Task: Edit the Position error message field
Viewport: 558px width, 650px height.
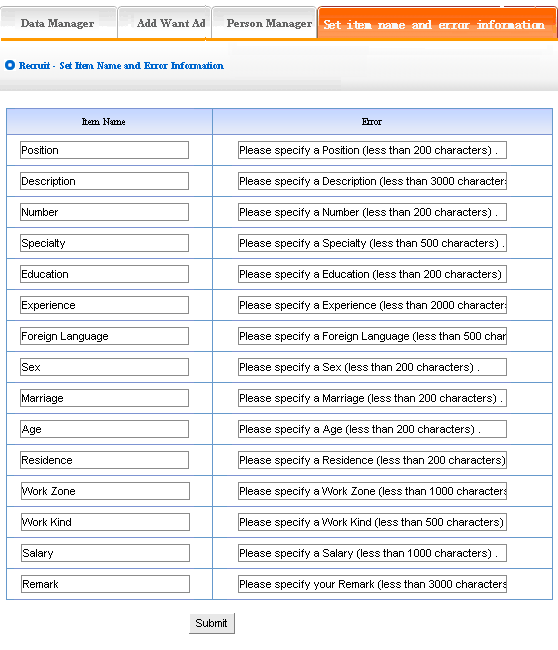Action: pos(372,150)
